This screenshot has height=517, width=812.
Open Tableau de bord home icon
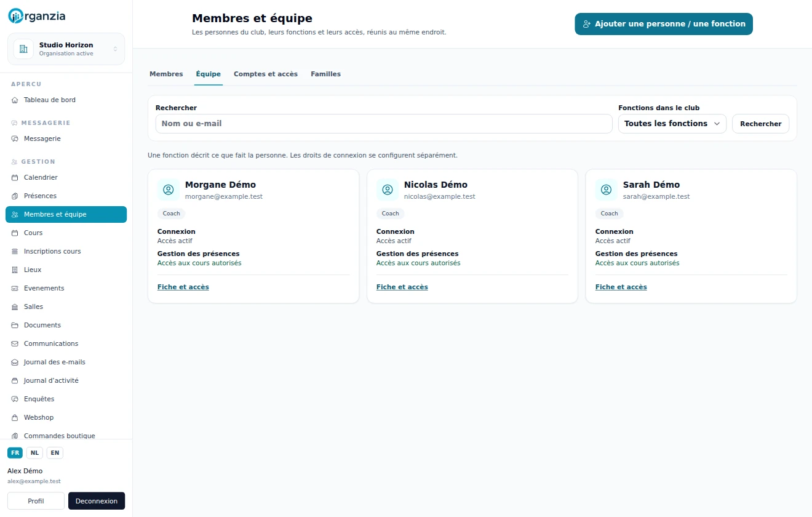point(15,100)
